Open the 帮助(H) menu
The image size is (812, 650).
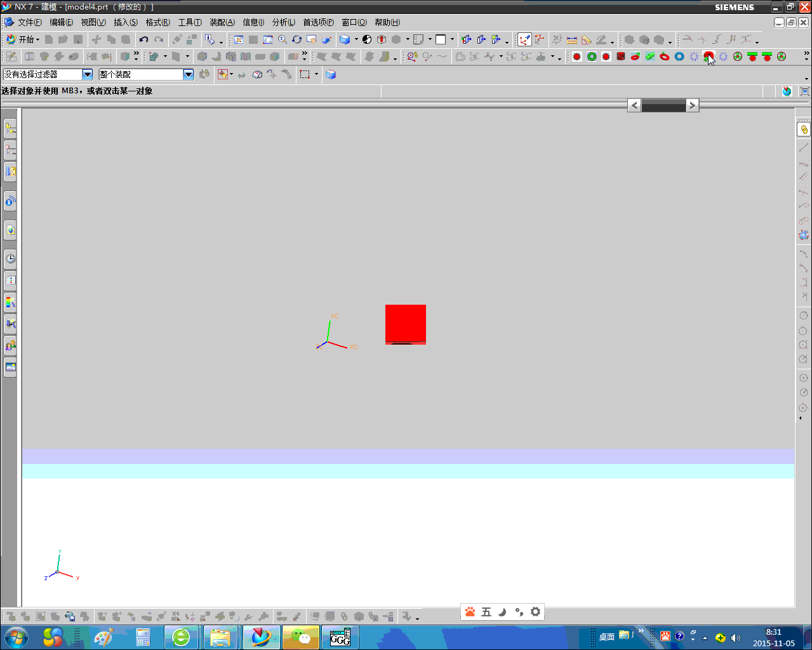(387, 22)
